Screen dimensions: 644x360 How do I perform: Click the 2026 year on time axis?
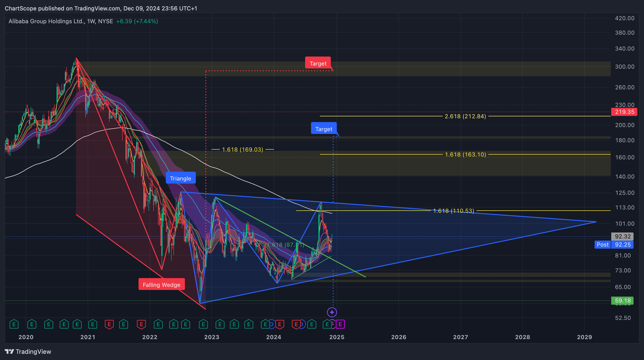399,337
